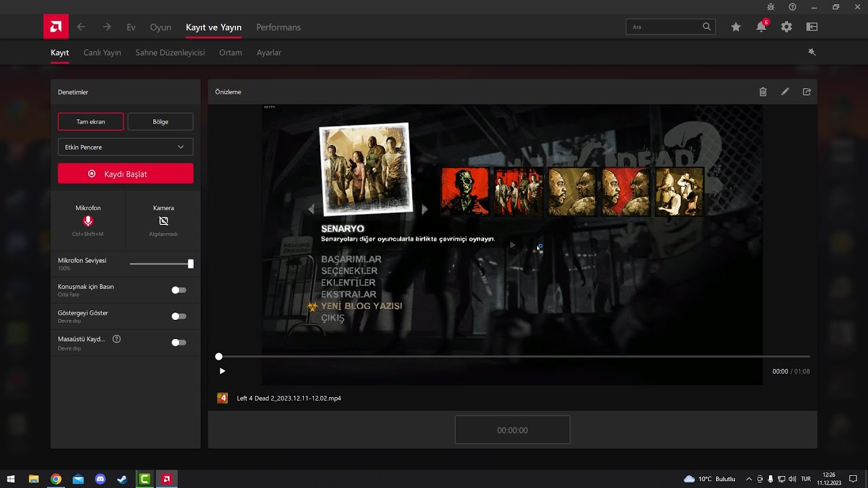
Task: Toggle the sidebar panel icon
Action: coord(812,27)
